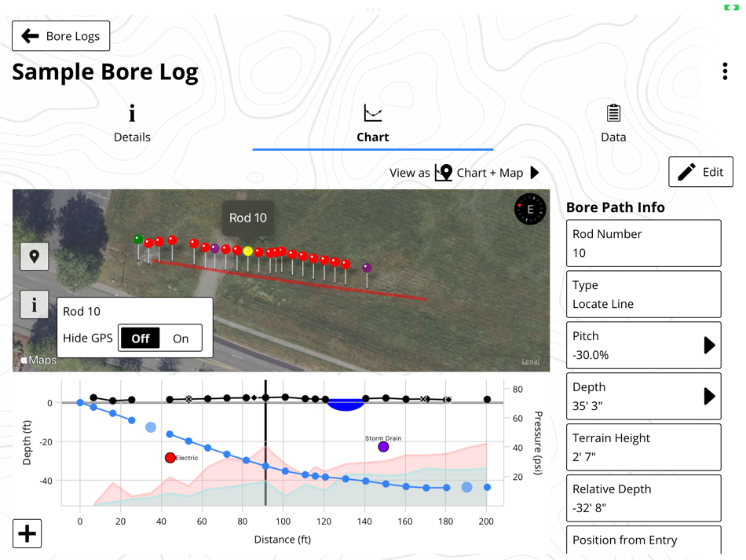The height and width of the screenshot is (560, 746).
Task: Open the three-dot more options menu
Action: click(725, 71)
